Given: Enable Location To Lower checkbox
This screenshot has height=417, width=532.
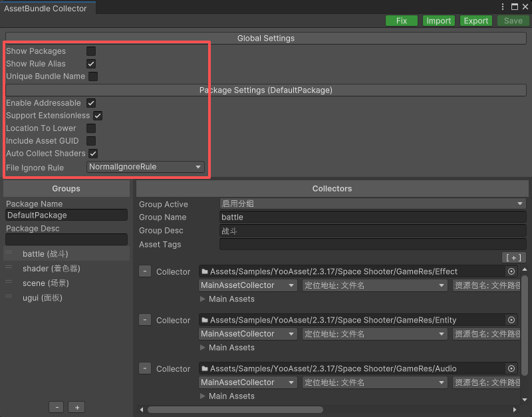Looking at the screenshot, I should [91, 128].
